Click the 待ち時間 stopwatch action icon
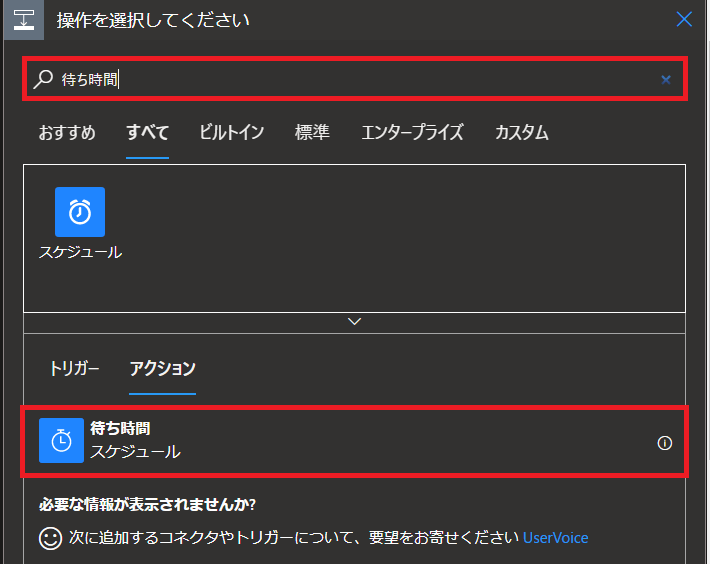Screen dimensions: 710x564 point(61,440)
